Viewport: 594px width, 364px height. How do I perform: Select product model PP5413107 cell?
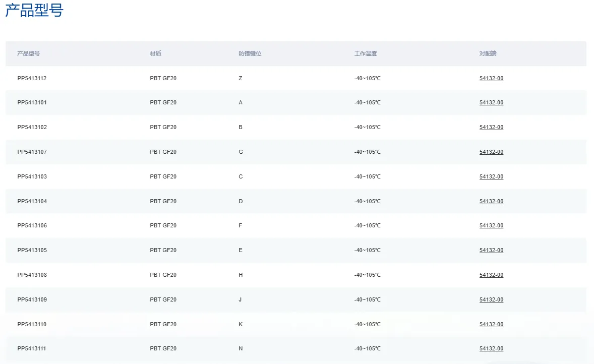click(x=32, y=152)
